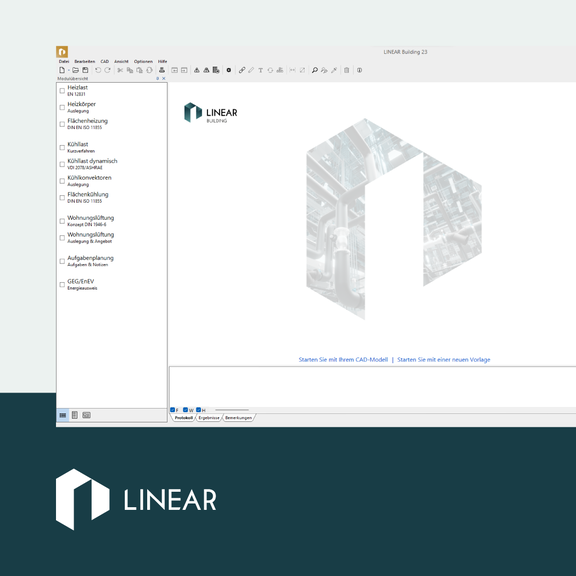Image resolution: width=576 pixels, height=576 pixels.
Task: Click the bar chart toolbar icon
Action: pyautogui.click(x=280, y=70)
